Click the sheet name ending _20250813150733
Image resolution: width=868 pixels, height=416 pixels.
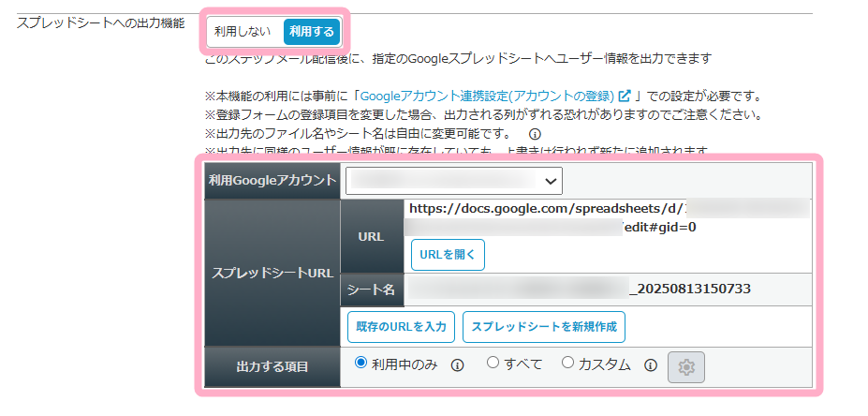[578, 289]
